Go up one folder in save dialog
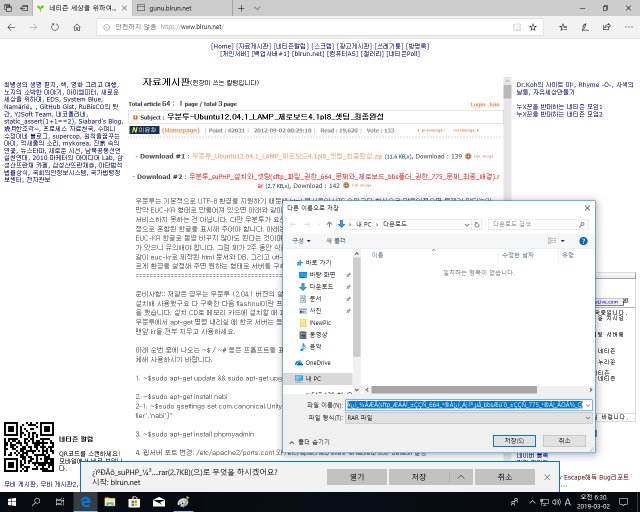 (329, 224)
